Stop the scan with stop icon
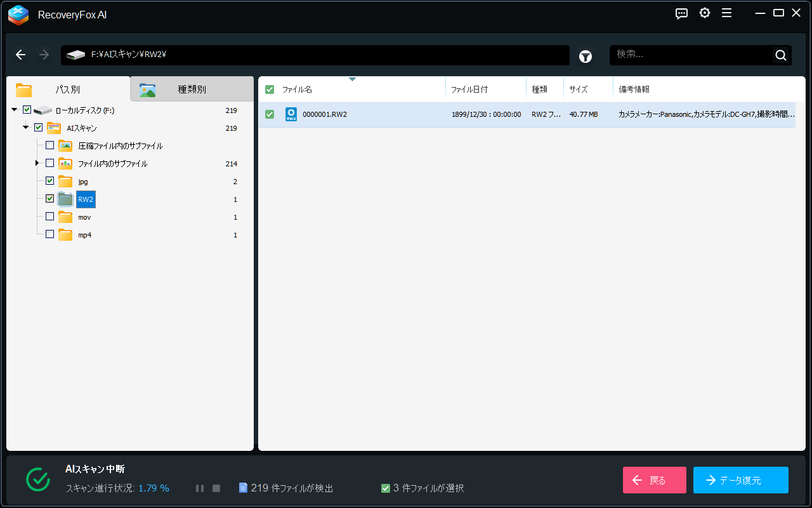The width and height of the screenshot is (812, 508). pyautogui.click(x=216, y=488)
